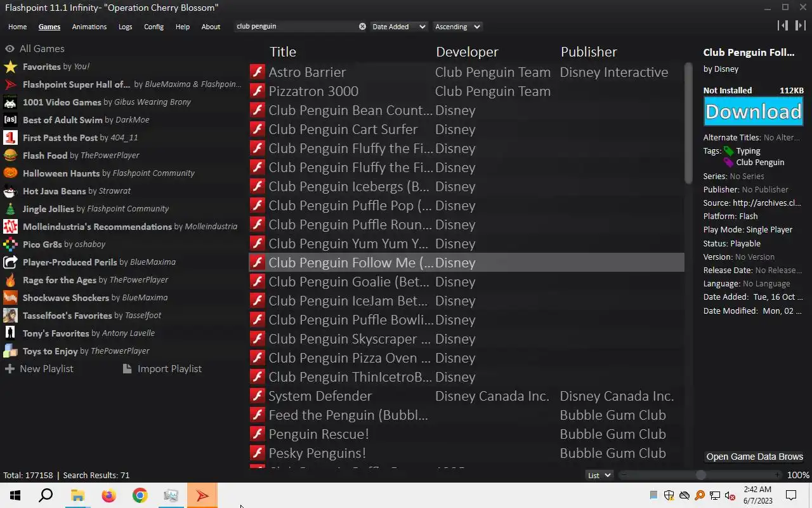Select Feed the Penguin game row

466,415
